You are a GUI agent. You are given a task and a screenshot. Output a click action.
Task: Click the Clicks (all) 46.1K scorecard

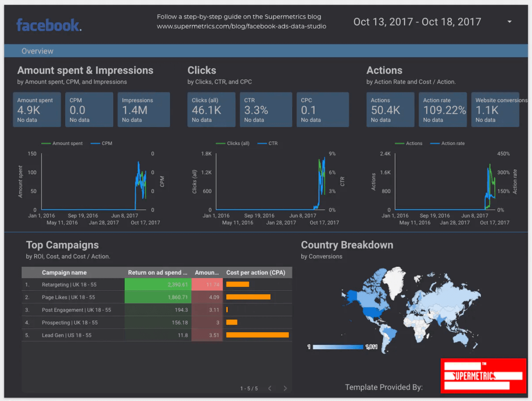[x=211, y=109]
